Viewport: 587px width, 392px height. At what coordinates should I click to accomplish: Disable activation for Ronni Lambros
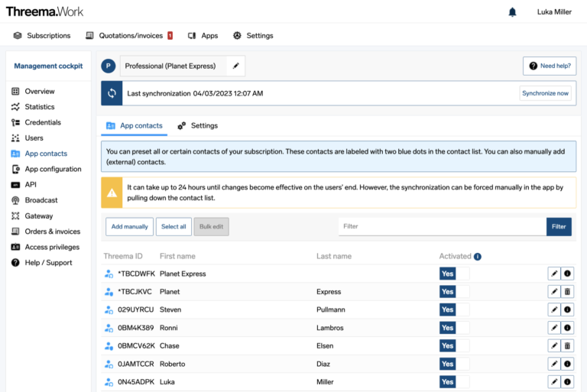coord(454,328)
